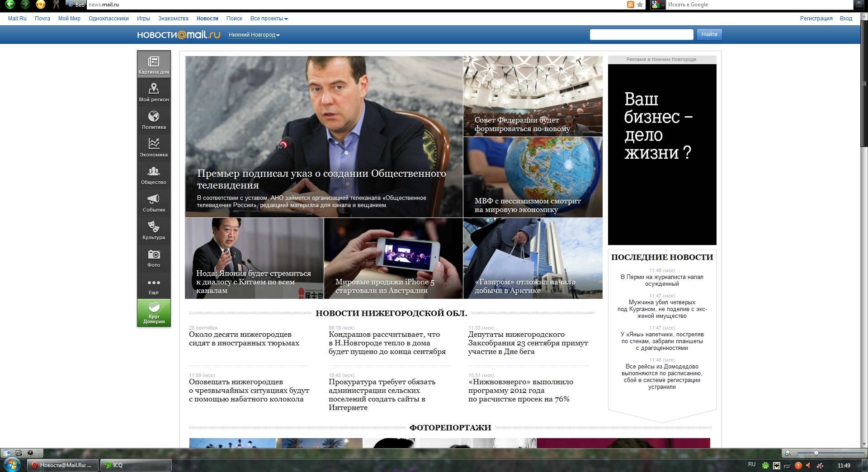Adjust the page zoom slider handle
The width and height of the screenshot is (868, 472).
[816, 453]
